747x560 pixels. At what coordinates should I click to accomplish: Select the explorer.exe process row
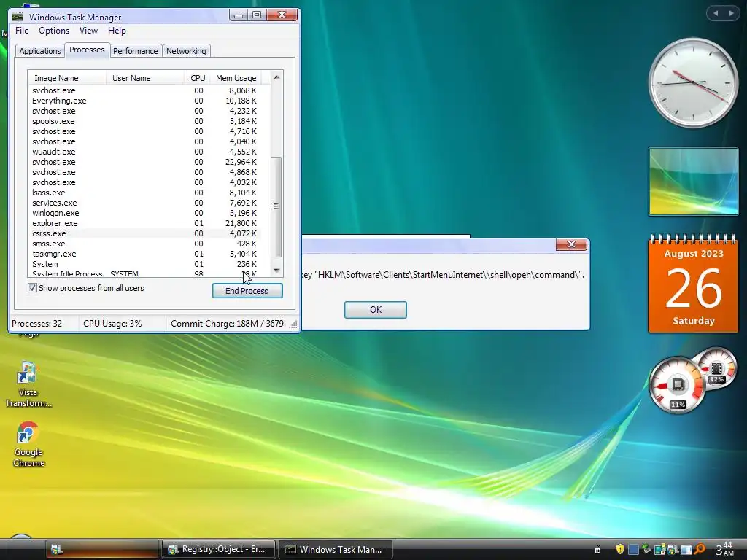[x=149, y=223]
